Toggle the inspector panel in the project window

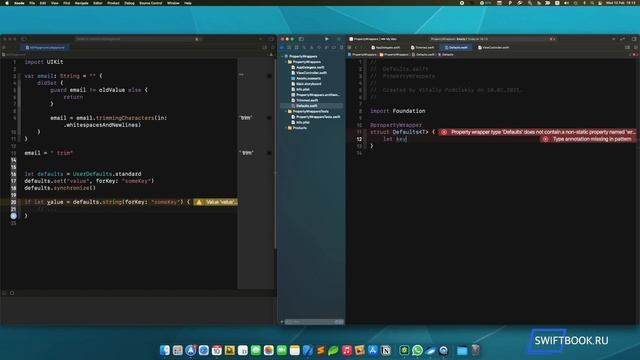coord(634,39)
